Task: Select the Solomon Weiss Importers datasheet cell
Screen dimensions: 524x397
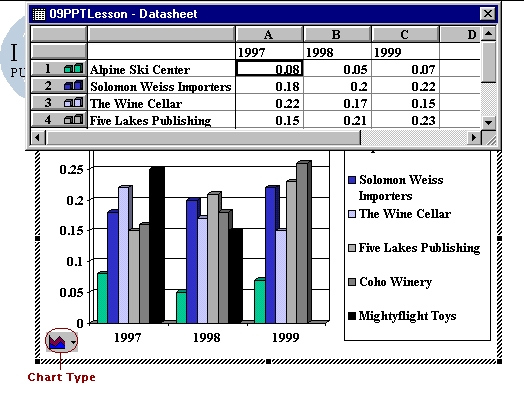Action: [x=161, y=86]
